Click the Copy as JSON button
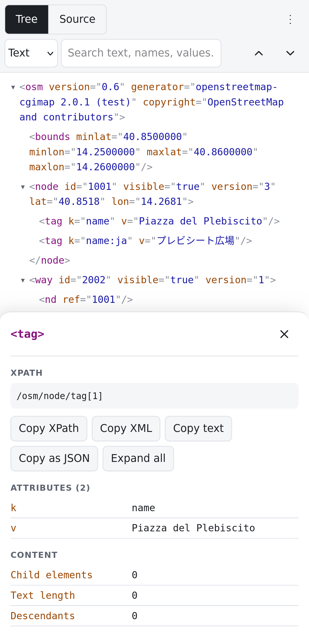This screenshot has height=644, width=309. (54, 458)
